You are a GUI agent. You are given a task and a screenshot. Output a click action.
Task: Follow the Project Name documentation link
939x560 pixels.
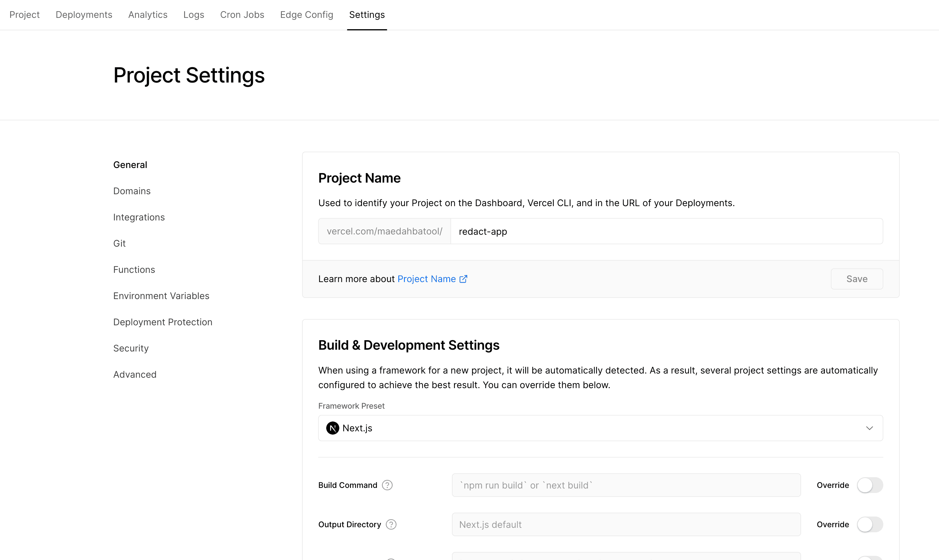pyautogui.click(x=427, y=279)
